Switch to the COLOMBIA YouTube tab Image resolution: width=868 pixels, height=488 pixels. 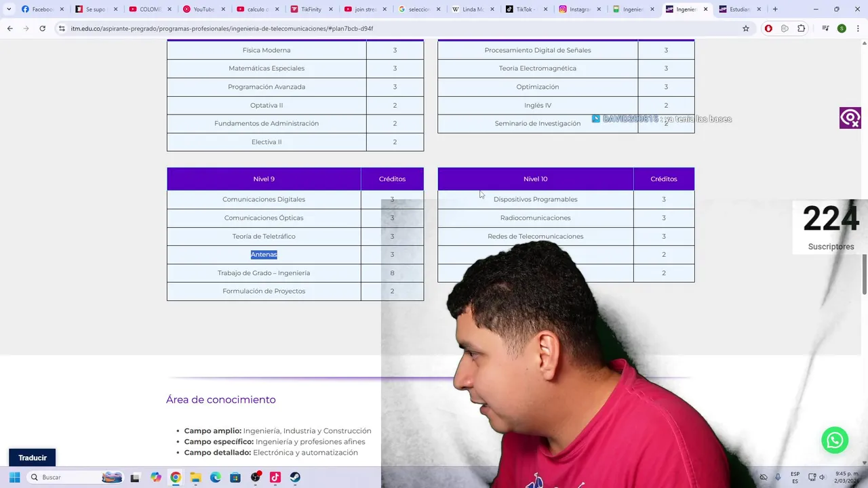coord(150,9)
